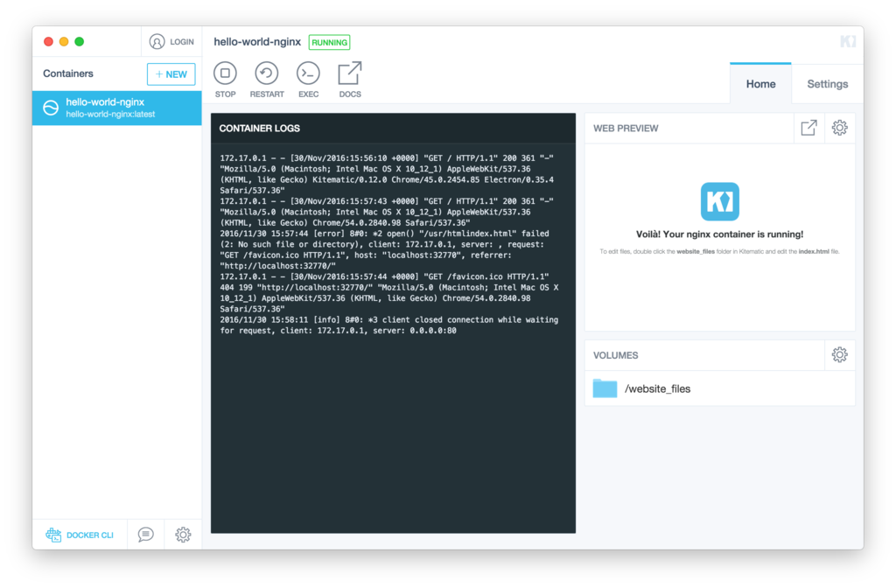Click the Docker whale CLI icon
The width and height of the screenshot is (896, 588).
point(53,535)
